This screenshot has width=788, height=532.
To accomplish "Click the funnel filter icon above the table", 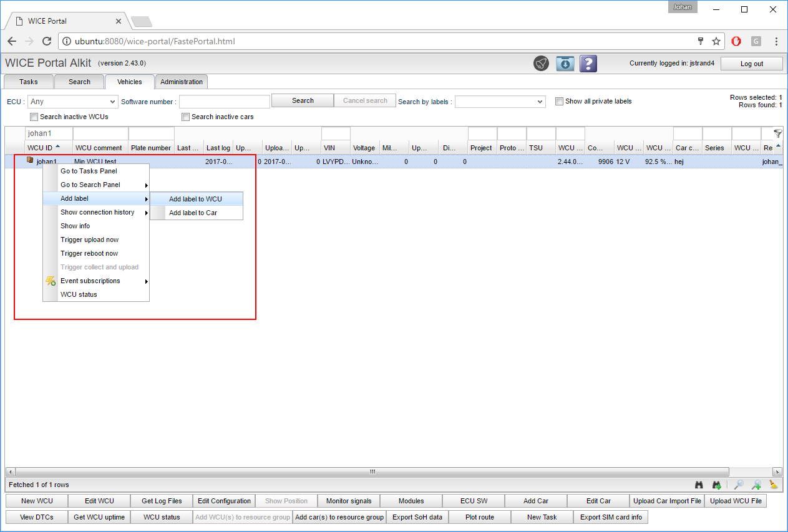I will coord(777,133).
